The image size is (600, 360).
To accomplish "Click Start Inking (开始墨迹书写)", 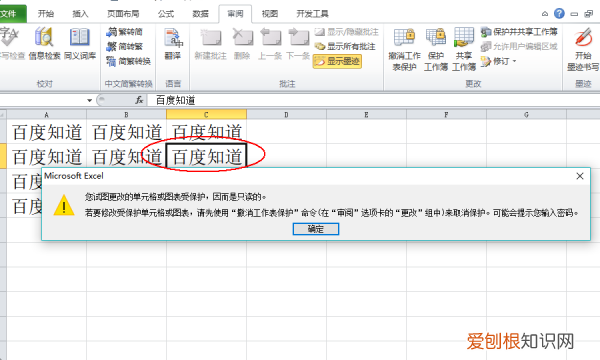I will coord(583,49).
